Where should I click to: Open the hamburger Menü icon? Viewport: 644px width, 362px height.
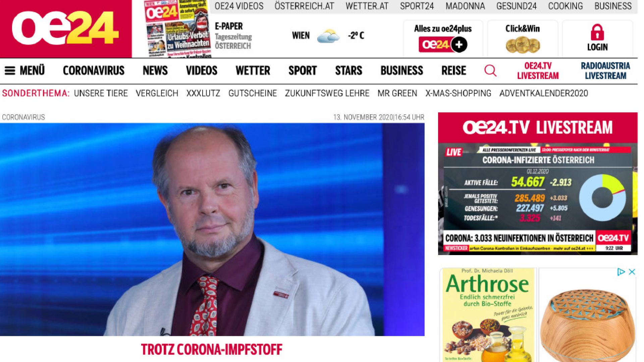pyautogui.click(x=10, y=71)
